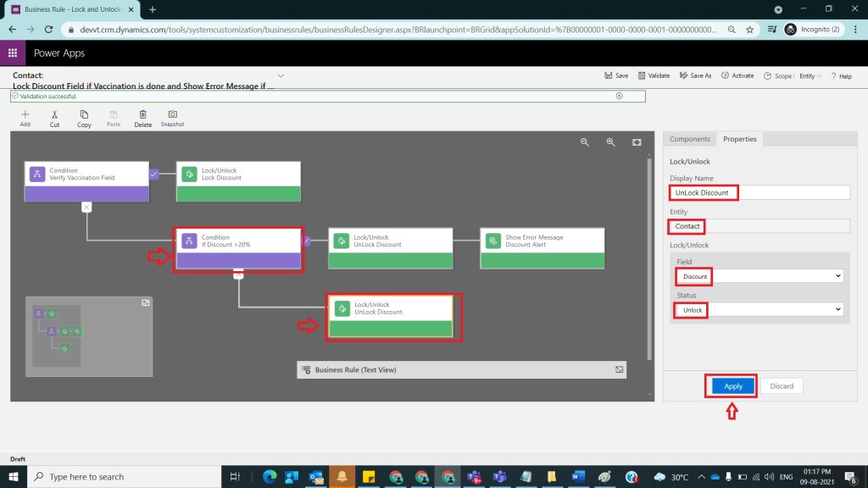Image resolution: width=868 pixels, height=488 pixels.
Task: Click the true checkmark on Verify Vaccination condition
Action: tap(153, 174)
